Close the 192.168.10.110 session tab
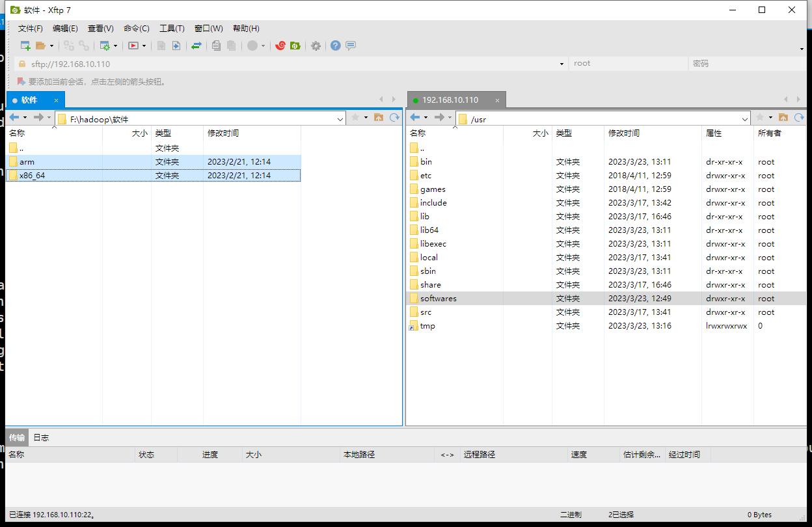Screen dimensions: 812x527 [497, 100]
